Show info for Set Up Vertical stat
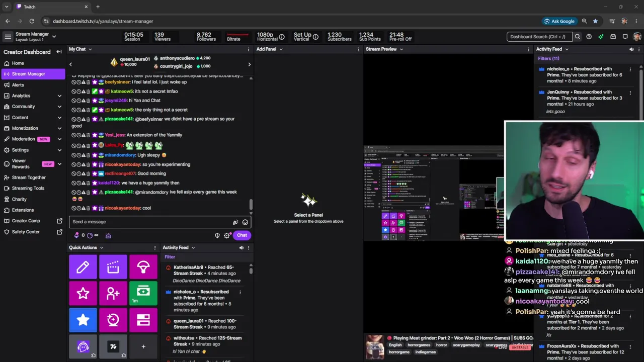644x362 pixels. coord(315,37)
